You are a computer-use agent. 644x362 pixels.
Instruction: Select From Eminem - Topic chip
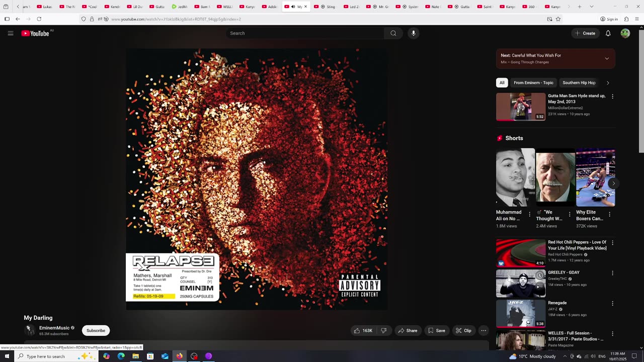click(x=533, y=82)
